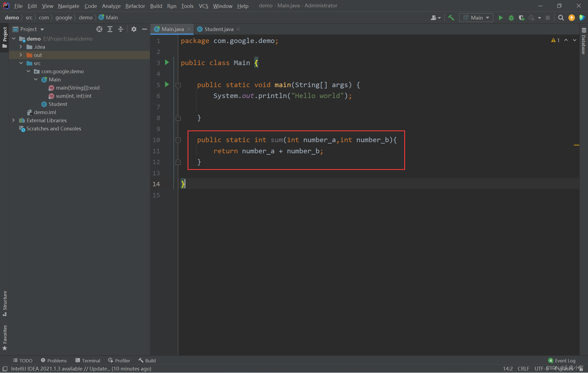The width and height of the screenshot is (588, 373).
Task: Expand External Libraries node
Action: tap(13, 120)
